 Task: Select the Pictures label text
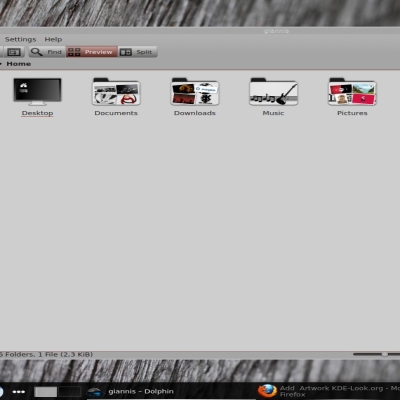pos(352,113)
